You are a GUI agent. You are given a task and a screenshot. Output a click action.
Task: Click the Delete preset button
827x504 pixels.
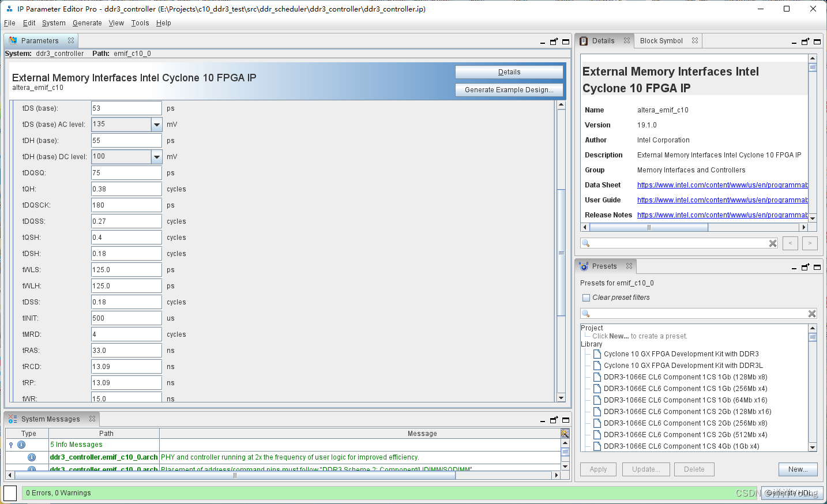pos(694,469)
